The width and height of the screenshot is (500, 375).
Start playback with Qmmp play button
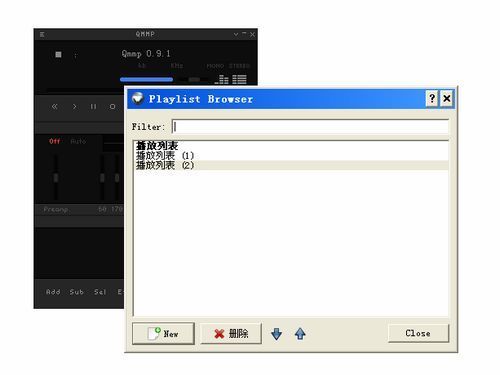74,106
